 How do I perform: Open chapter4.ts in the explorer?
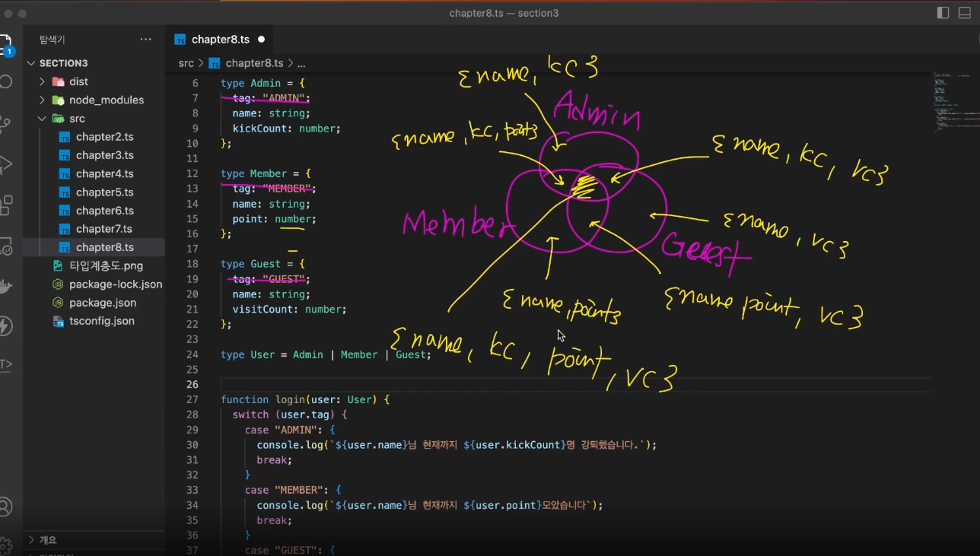pos(104,173)
